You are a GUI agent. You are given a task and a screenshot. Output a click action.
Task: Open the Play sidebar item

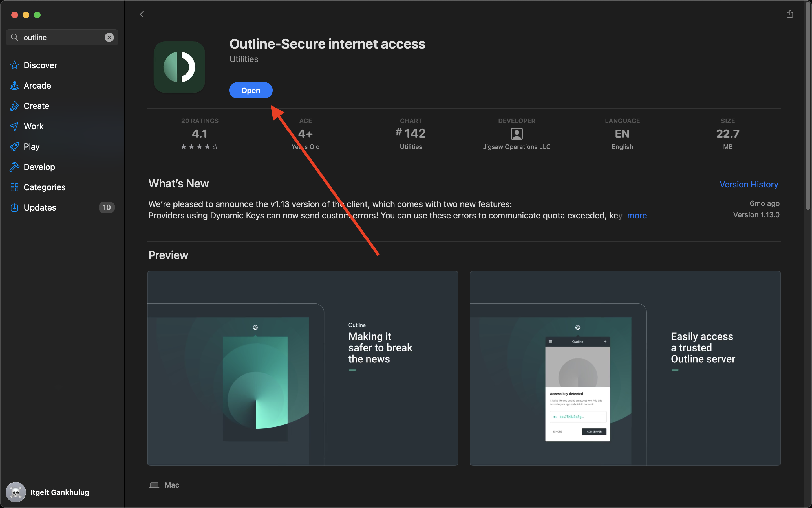click(x=32, y=146)
